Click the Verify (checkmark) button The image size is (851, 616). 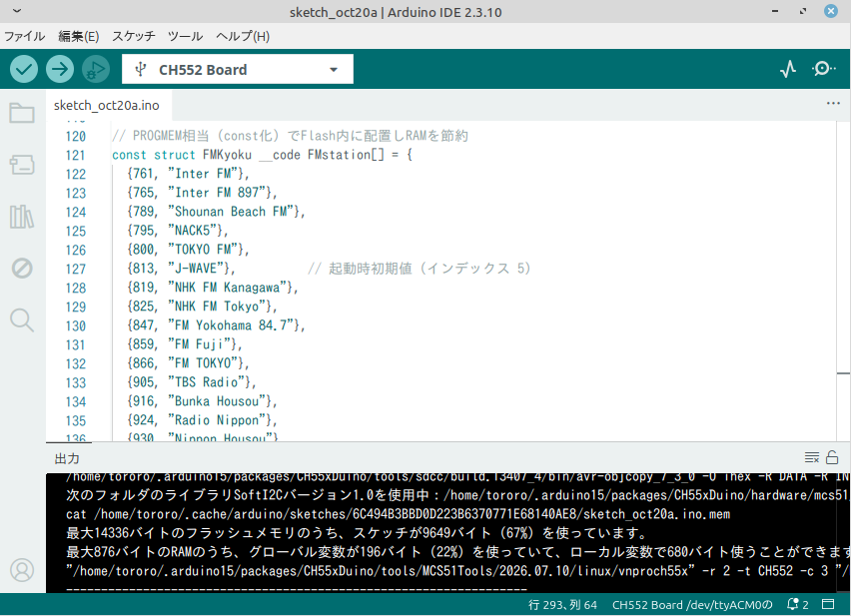24,69
